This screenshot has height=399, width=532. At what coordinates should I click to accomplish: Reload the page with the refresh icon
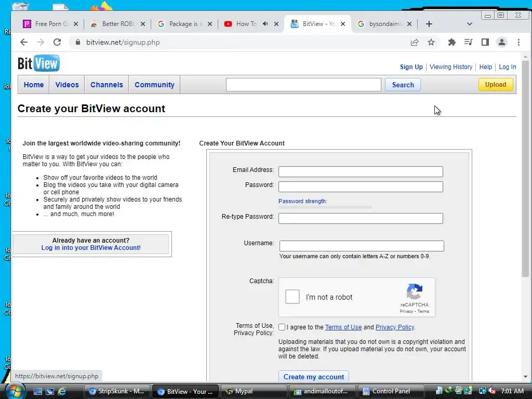(x=57, y=42)
